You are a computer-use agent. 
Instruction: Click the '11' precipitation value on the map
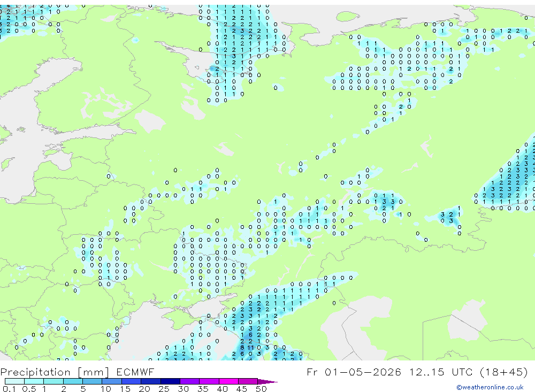250,348
